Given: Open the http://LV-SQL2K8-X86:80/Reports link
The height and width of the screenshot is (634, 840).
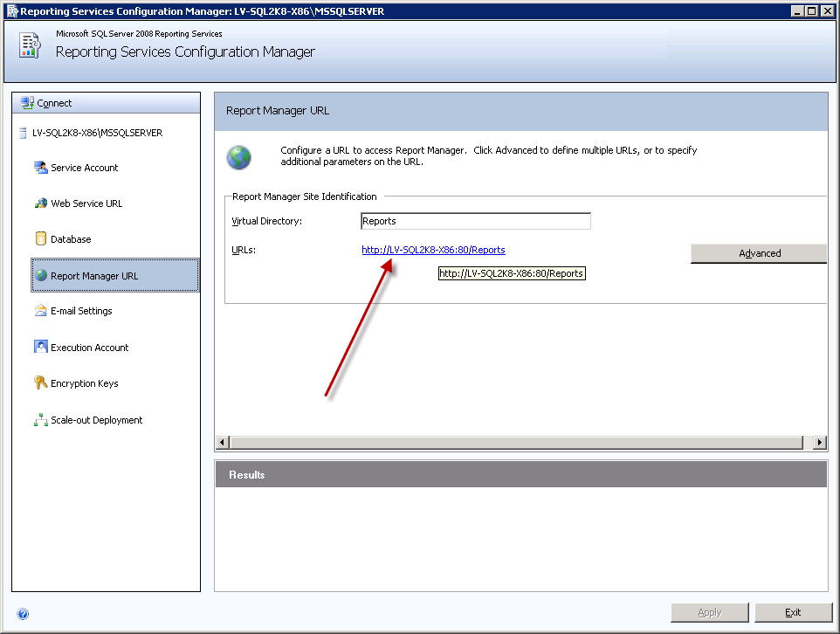Looking at the screenshot, I should coord(433,250).
